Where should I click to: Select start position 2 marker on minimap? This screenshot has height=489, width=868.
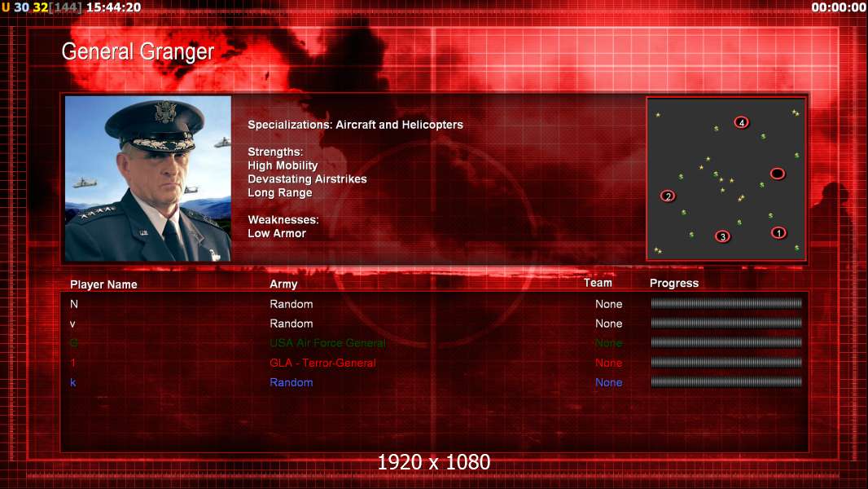pos(669,196)
